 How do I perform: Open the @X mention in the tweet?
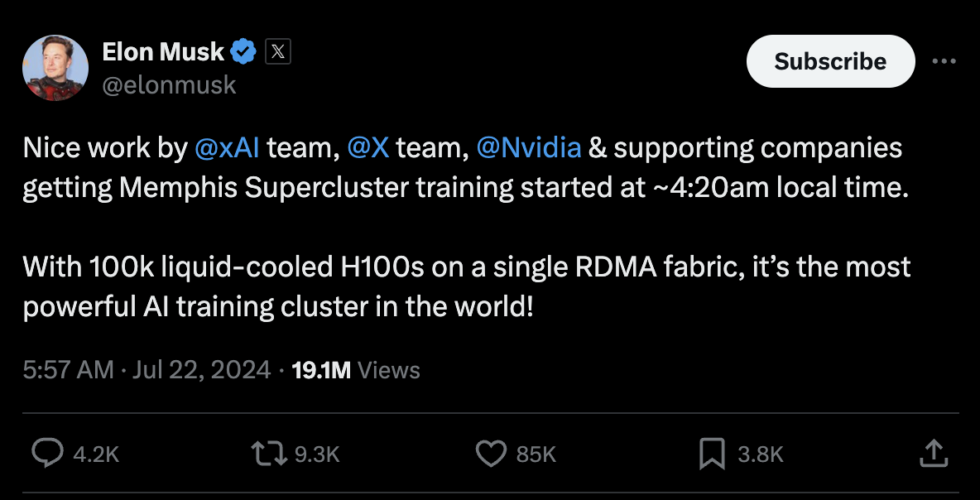(368, 148)
